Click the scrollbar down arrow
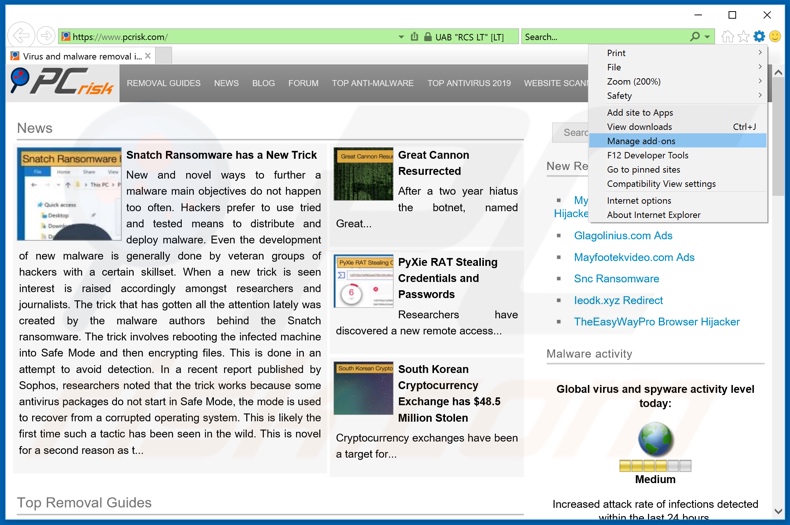Viewport: 790px width, 525px height. [x=778, y=511]
